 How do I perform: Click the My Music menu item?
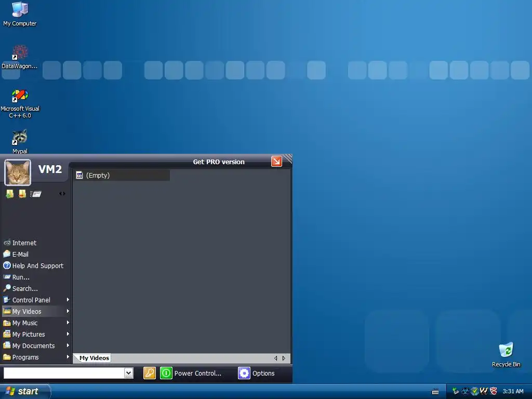(x=36, y=323)
